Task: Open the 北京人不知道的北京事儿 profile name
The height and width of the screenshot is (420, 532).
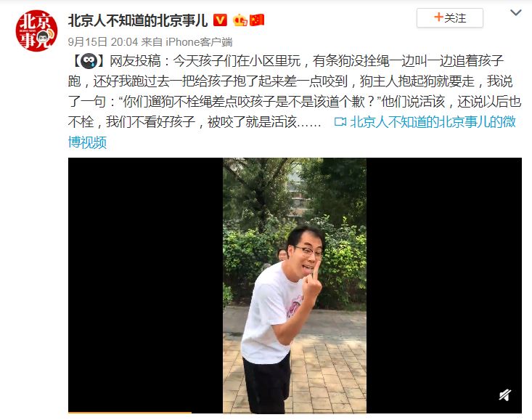Action: 138,20
